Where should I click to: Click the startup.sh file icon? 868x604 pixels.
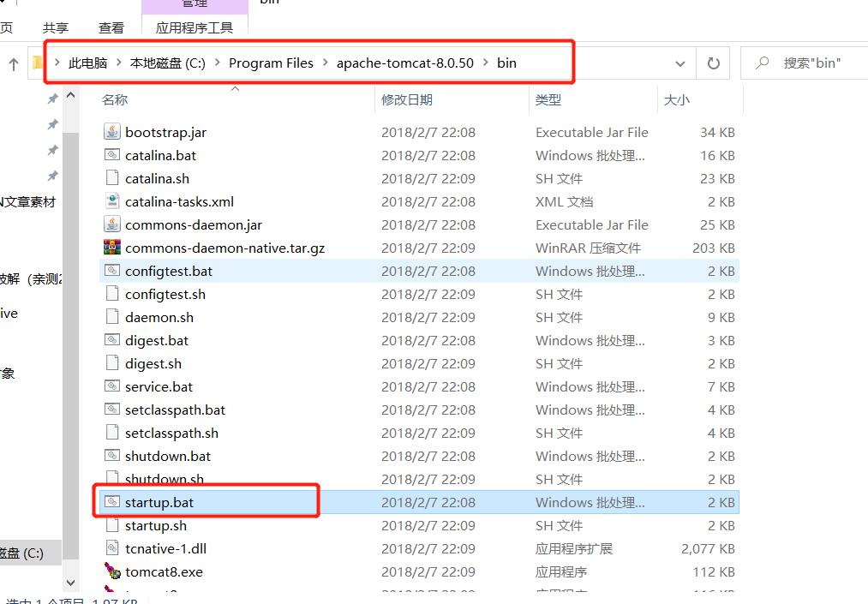(112, 525)
